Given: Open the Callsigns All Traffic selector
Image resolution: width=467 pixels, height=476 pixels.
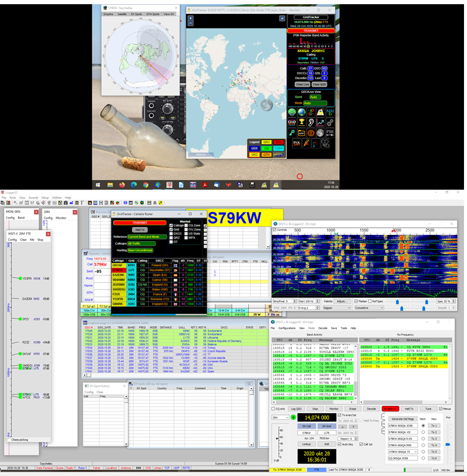Looking at the screenshot, I should pyautogui.click(x=141, y=243).
